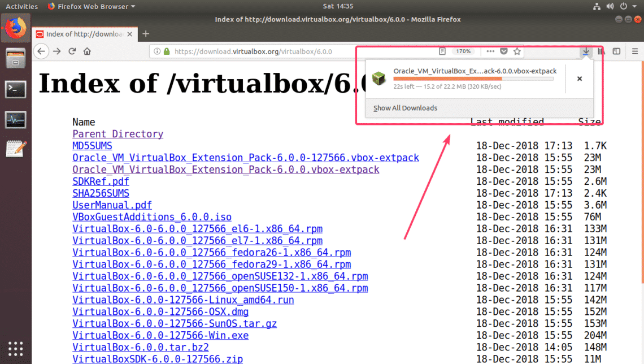Image resolution: width=644 pixels, height=364 pixels.
Task: Close the 'Index of http://downloa' tab
Action: click(x=130, y=34)
